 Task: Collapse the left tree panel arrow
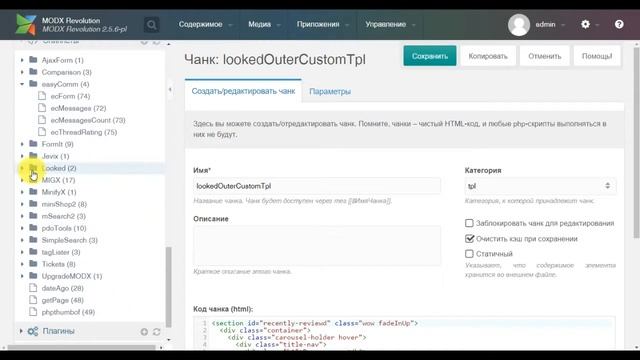coord(170,89)
